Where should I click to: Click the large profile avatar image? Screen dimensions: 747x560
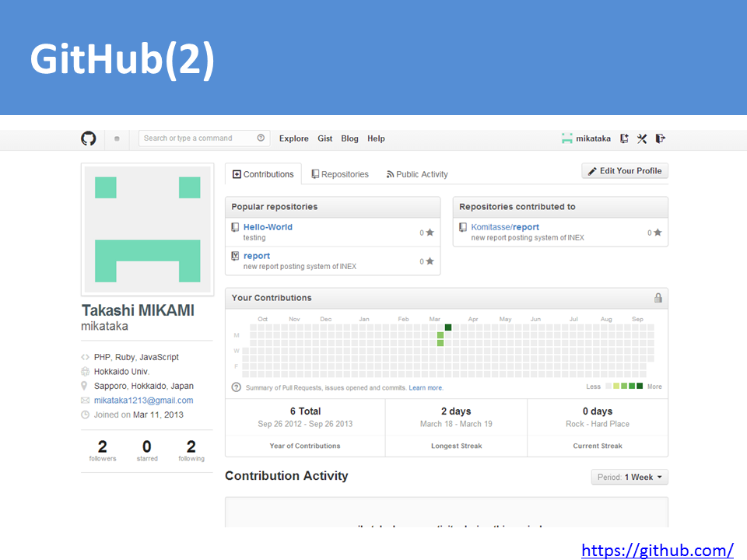pyautogui.click(x=148, y=229)
